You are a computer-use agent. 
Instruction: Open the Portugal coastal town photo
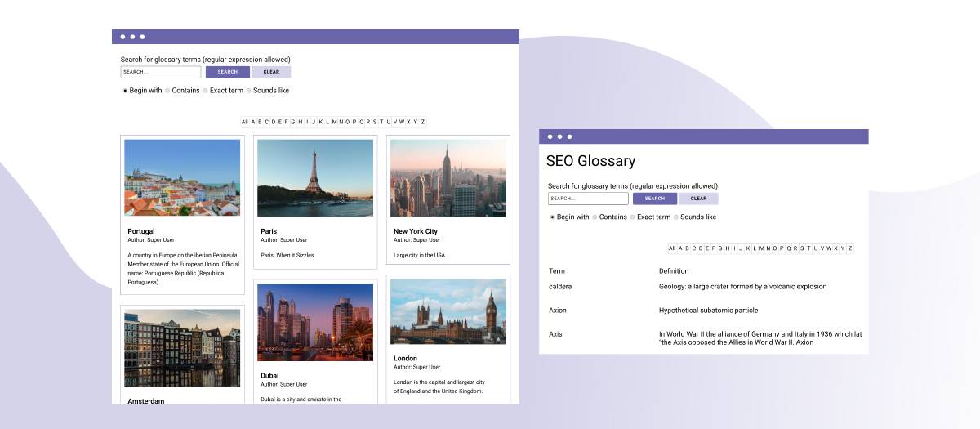(182, 177)
